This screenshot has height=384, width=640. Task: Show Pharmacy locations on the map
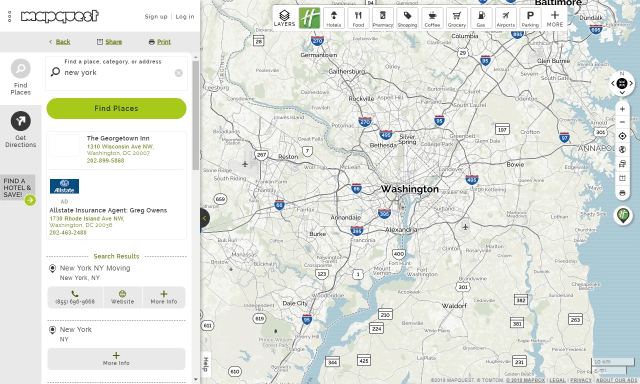click(383, 18)
